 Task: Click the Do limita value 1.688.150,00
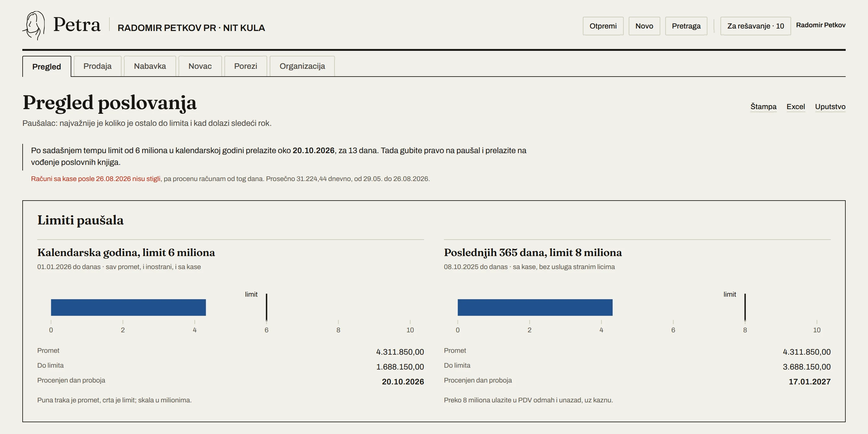(x=400, y=367)
